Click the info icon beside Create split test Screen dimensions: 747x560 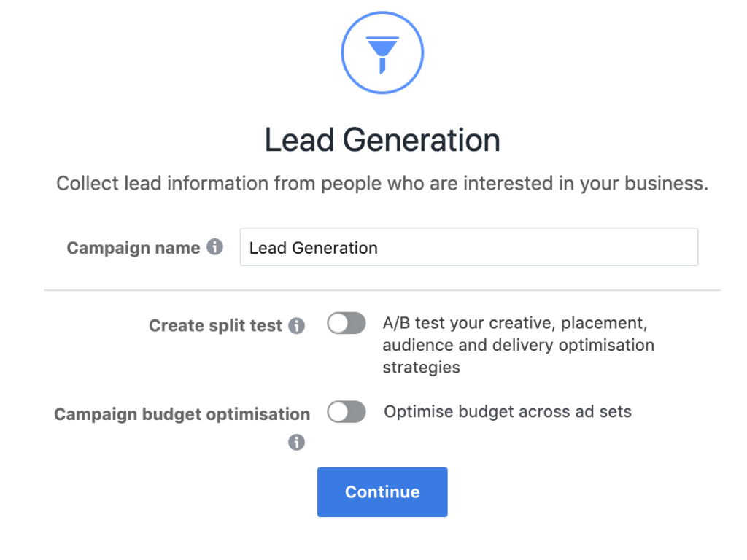tap(296, 326)
